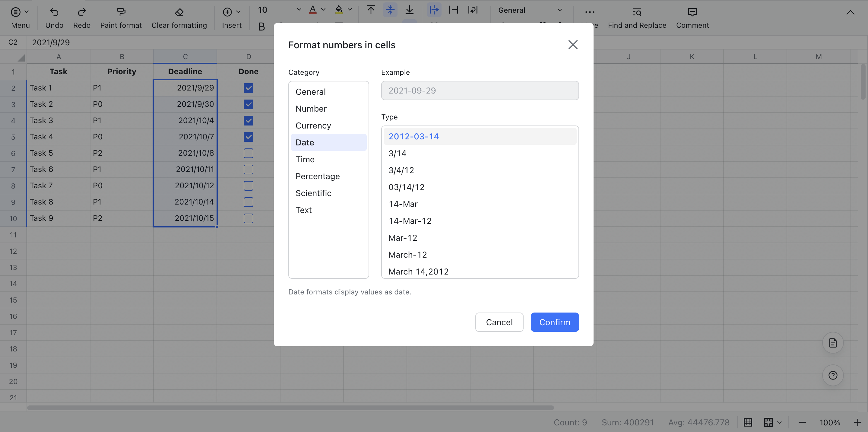Open Find and Replace

(x=637, y=18)
